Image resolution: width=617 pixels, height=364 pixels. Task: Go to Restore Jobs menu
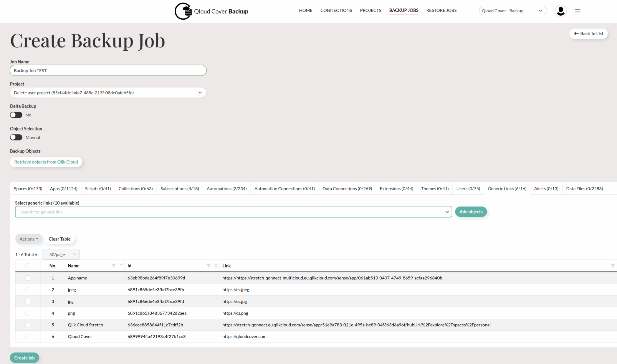tap(441, 10)
